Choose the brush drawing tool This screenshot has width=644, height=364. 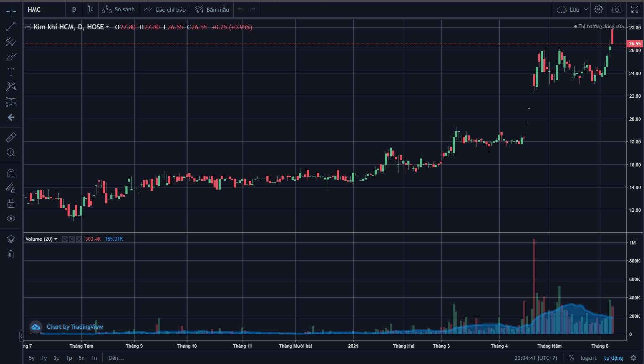click(x=11, y=57)
